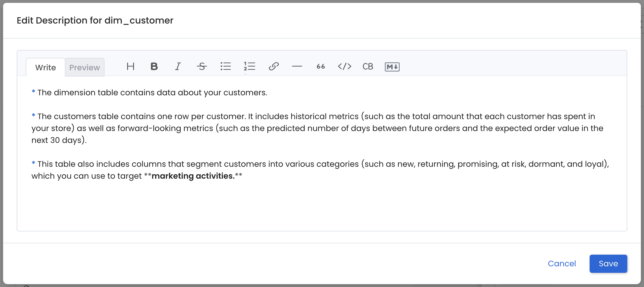Insert a blockquote

point(320,67)
